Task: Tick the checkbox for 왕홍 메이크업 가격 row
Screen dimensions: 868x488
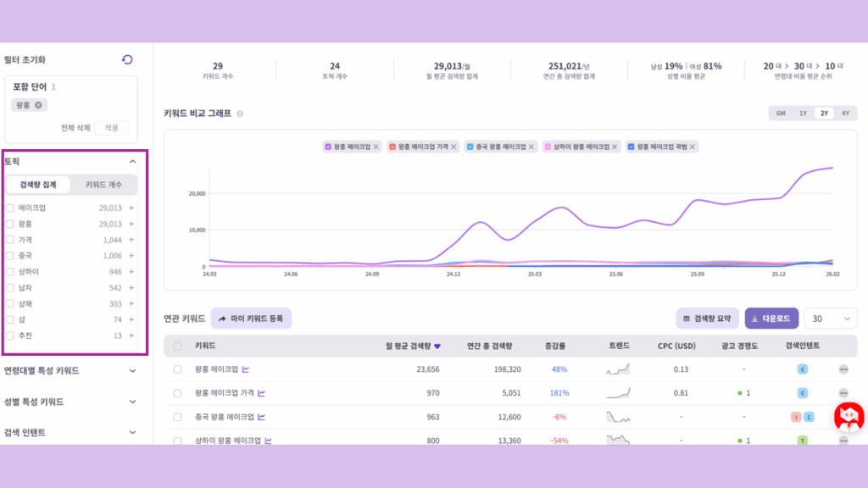Action: (x=177, y=393)
